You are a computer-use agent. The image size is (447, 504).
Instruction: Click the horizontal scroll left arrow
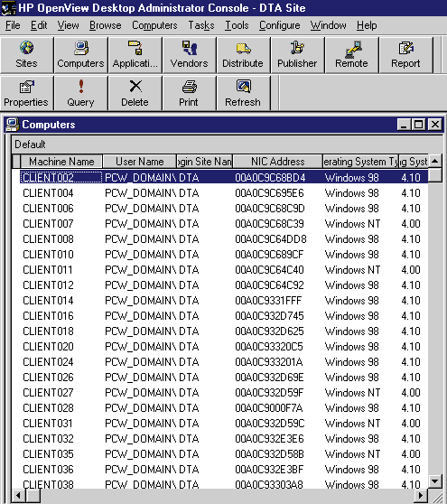click(18, 495)
